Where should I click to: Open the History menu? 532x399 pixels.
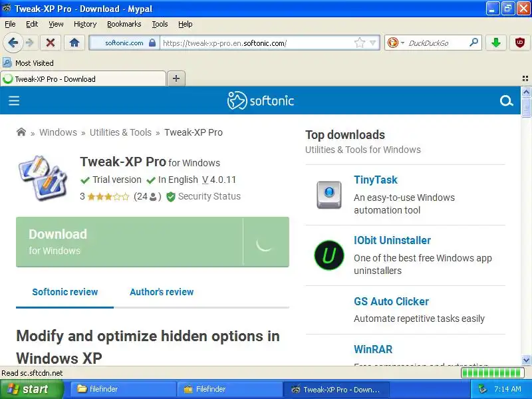coord(85,24)
